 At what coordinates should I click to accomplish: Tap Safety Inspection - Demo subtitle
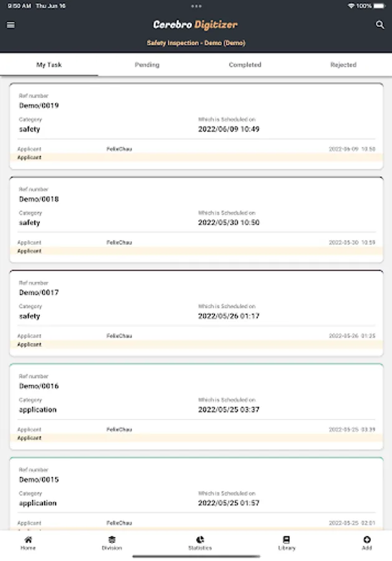(196, 43)
